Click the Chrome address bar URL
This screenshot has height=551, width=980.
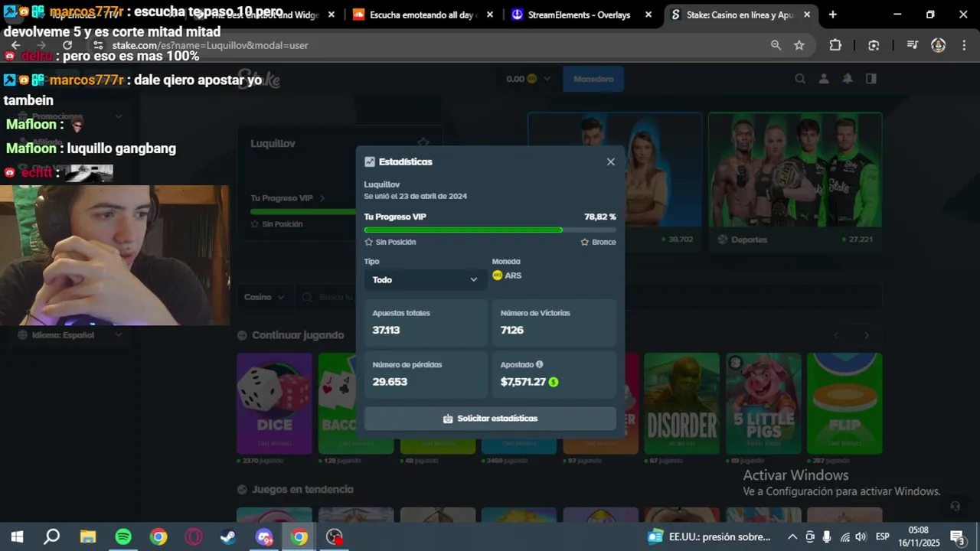(211, 45)
